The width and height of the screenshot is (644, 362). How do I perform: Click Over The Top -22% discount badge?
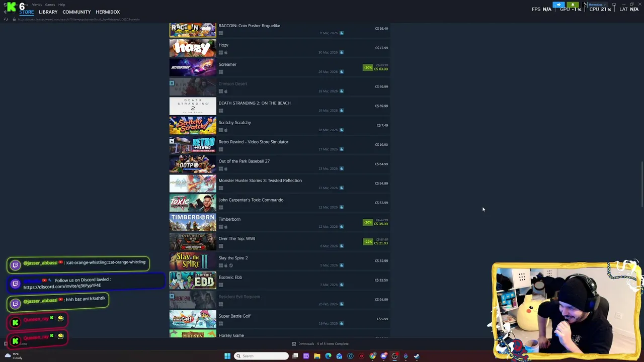click(368, 242)
